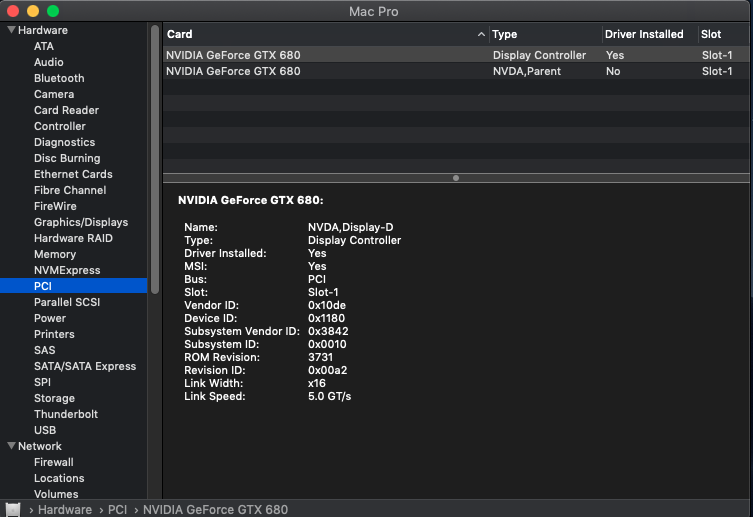Click the red close window button

click(13, 11)
